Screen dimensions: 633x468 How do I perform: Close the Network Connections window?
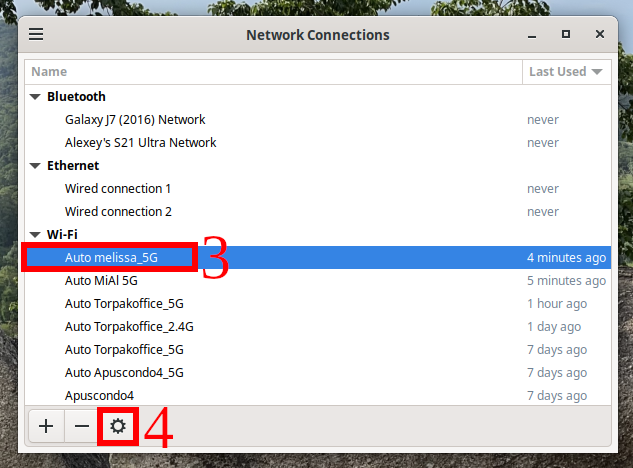coord(600,34)
